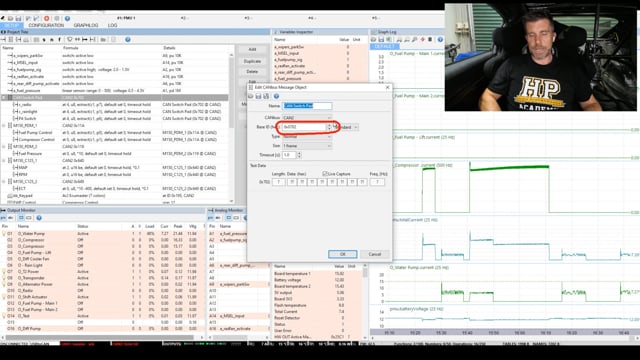Viewport: 640px width, 360px height.
Task: Click the first layout icon in the Output Monitor toolbar
Action: 21,218
